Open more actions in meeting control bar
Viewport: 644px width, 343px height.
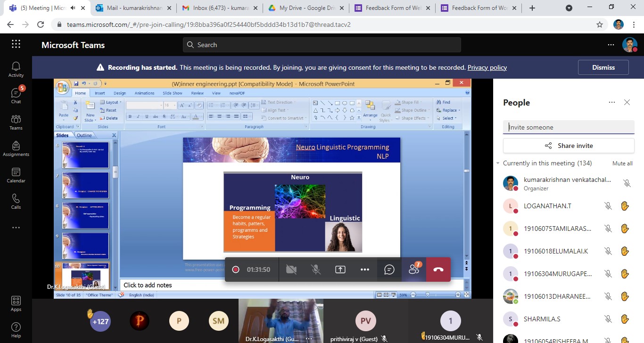click(365, 269)
